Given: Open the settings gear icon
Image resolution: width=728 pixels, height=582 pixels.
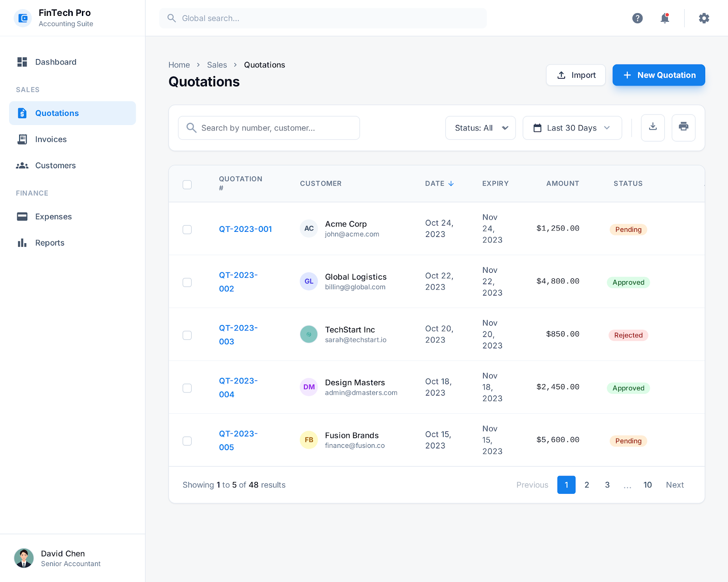Looking at the screenshot, I should point(704,18).
